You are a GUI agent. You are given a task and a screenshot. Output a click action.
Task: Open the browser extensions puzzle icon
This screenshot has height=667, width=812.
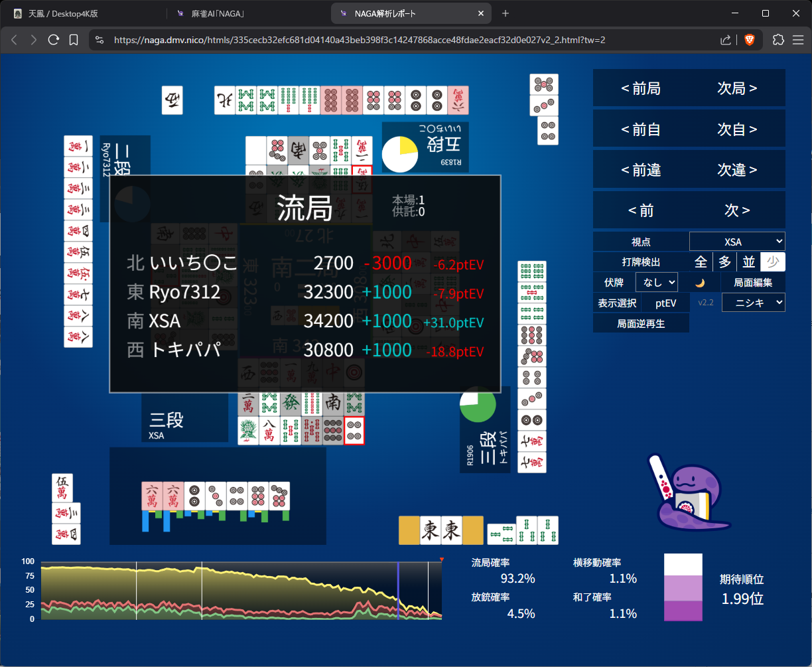pyautogui.click(x=779, y=40)
